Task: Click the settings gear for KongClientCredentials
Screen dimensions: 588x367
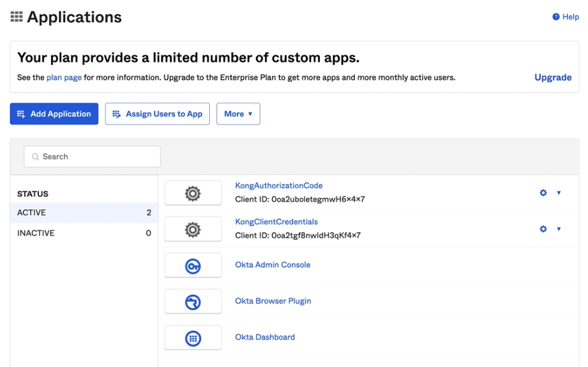Action: point(543,229)
